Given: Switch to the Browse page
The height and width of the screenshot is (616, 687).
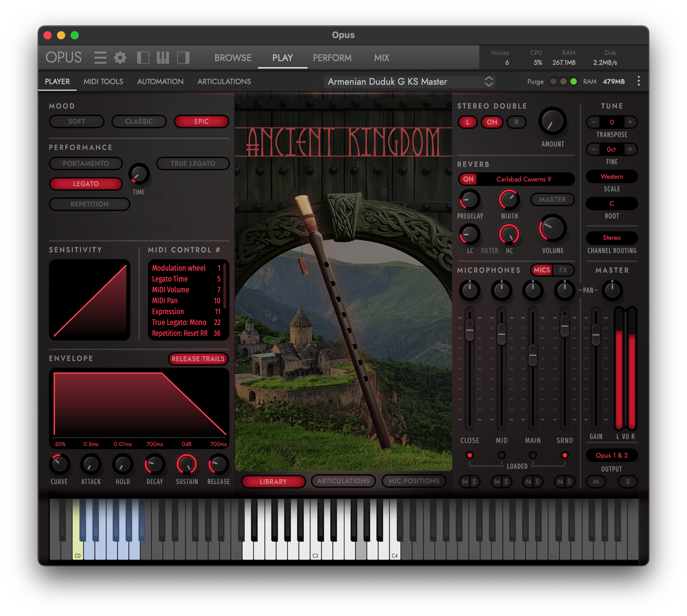Looking at the screenshot, I should 233,58.
